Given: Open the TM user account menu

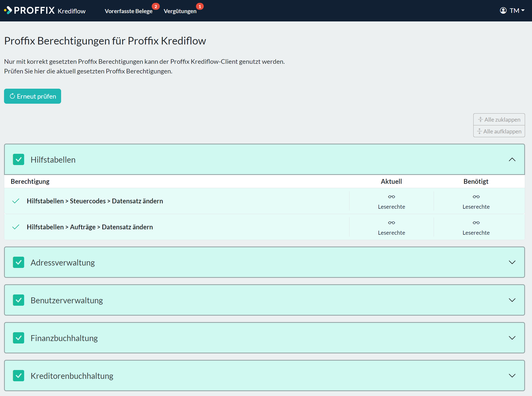Looking at the screenshot, I should pos(512,10).
